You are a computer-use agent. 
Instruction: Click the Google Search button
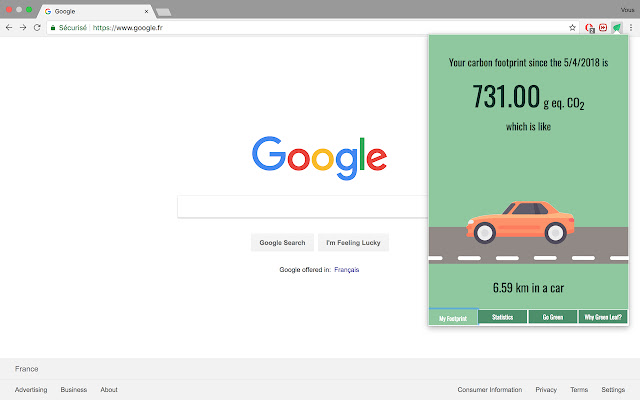[x=282, y=242]
